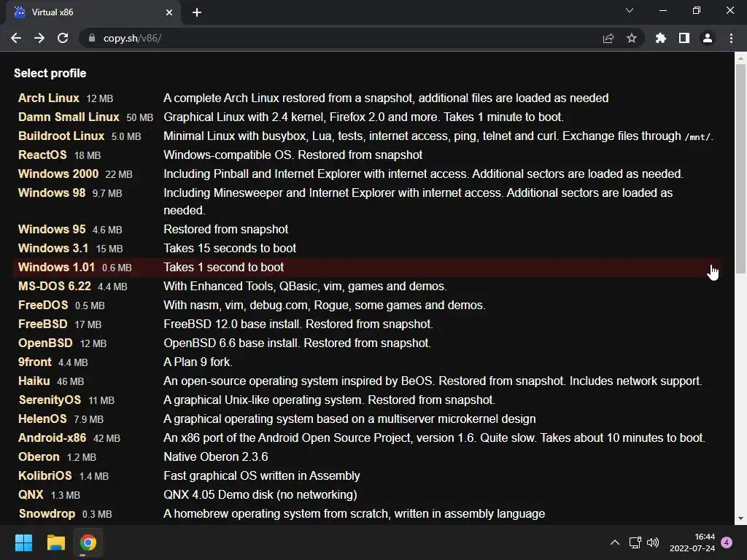This screenshot has width=747, height=560.
Task: Show hidden system tray icons
Action: [x=615, y=542]
